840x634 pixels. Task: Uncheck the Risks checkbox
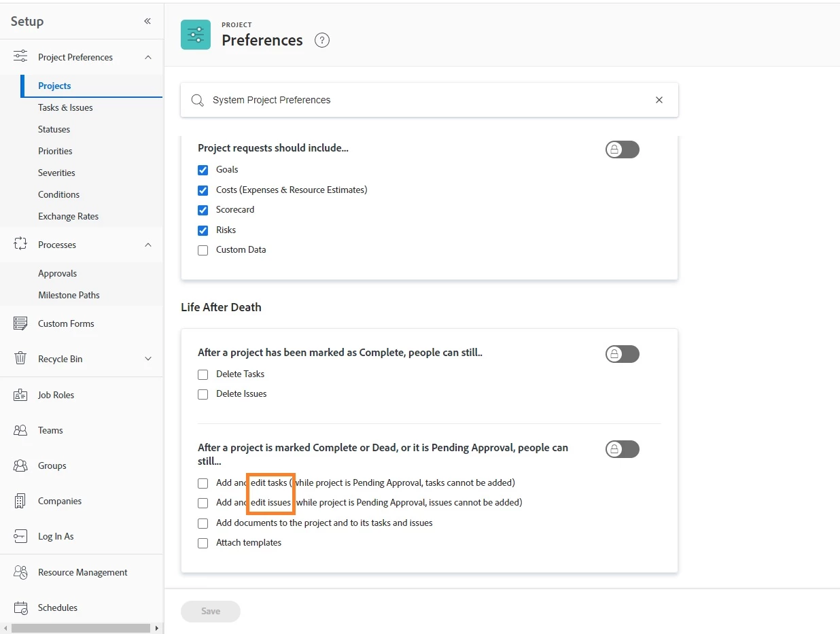203,230
